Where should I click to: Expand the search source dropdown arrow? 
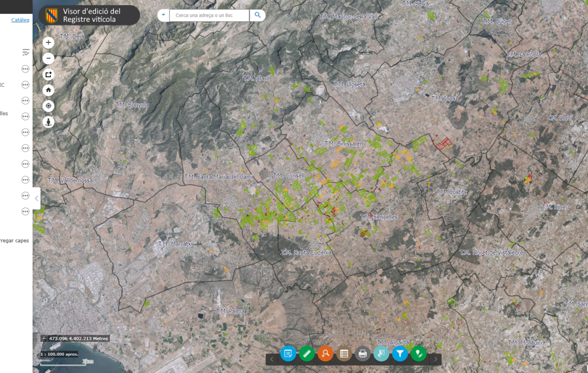pyautogui.click(x=163, y=15)
